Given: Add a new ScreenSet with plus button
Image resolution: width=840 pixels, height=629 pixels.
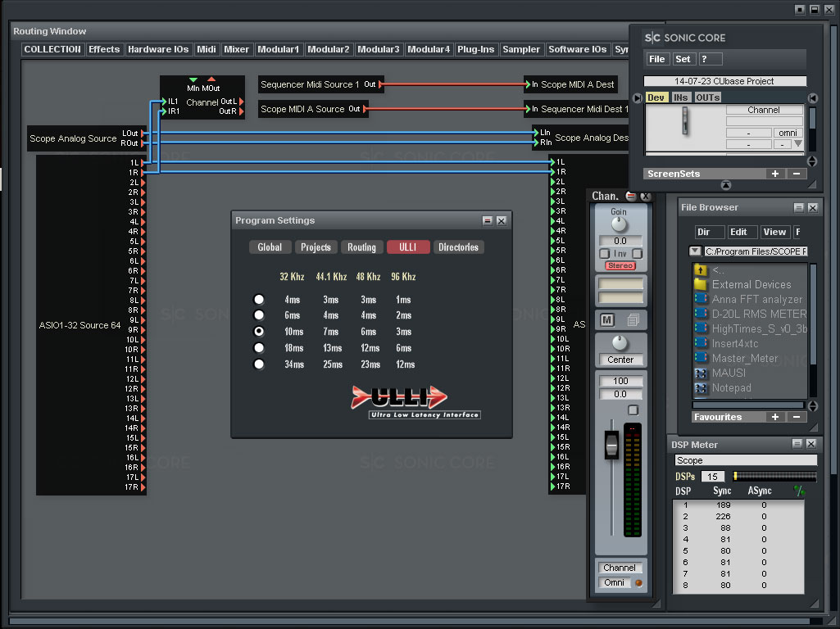Looking at the screenshot, I should tap(774, 174).
